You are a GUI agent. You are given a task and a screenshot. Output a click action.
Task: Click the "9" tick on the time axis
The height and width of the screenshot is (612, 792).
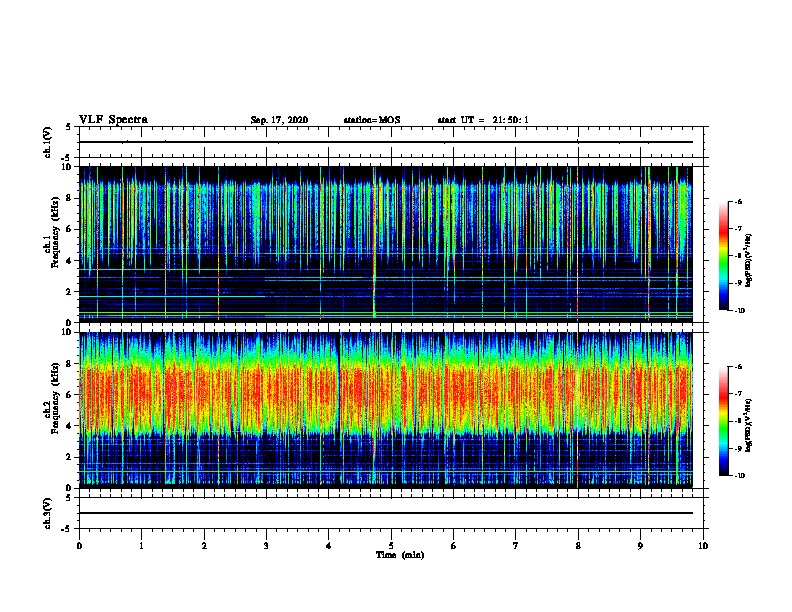click(640, 546)
